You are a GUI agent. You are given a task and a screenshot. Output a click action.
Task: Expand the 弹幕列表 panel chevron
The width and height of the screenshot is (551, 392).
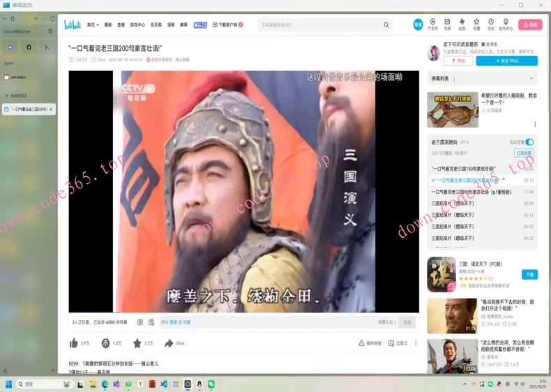[531, 78]
